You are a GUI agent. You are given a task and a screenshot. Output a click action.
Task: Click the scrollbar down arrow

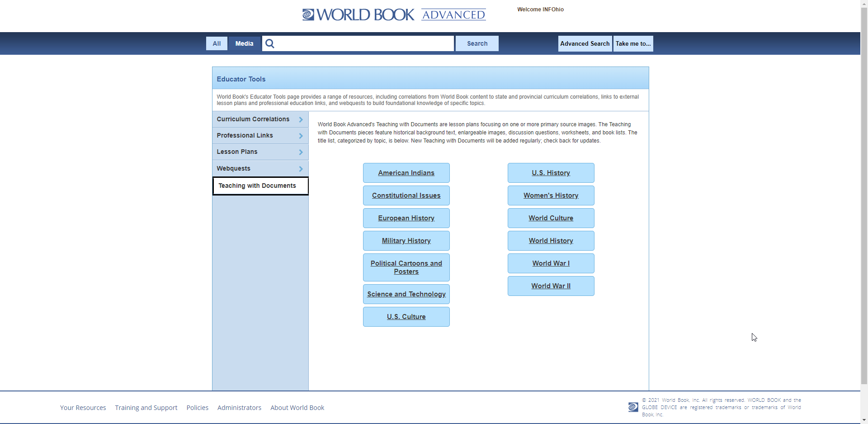coord(864,420)
